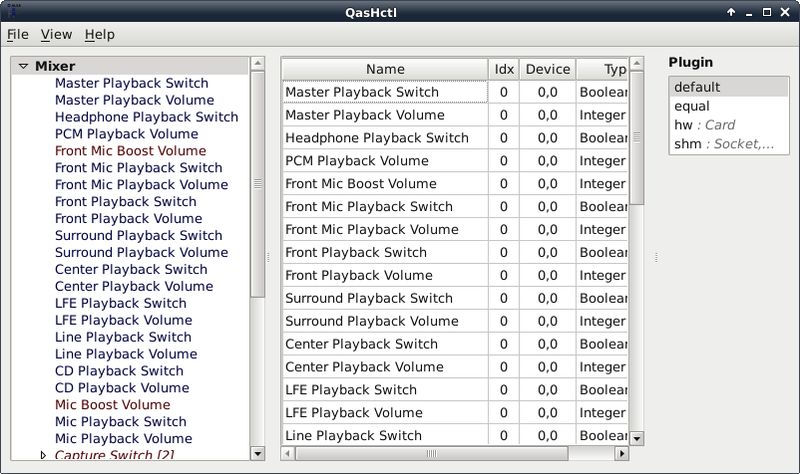
Task: Select Mic Boost Volume in the tree
Action: pyautogui.click(x=113, y=404)
